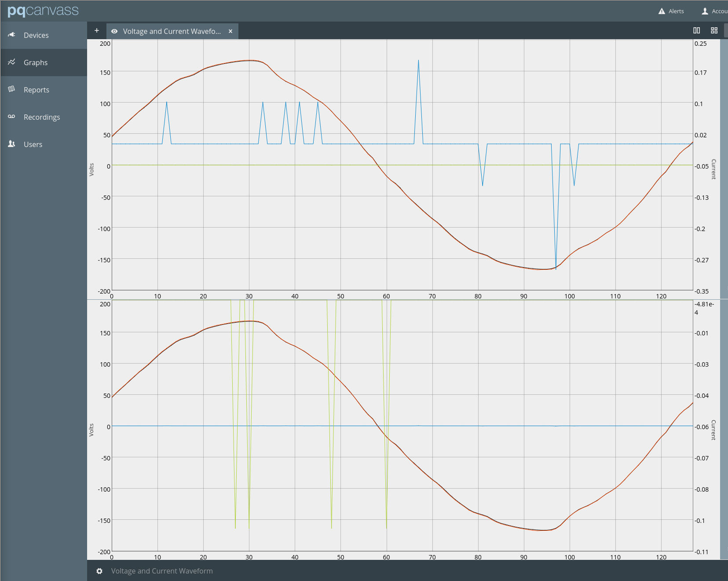Select the Devices icon in the sidebar
The image size is (728, 581).
click(12, 35)
